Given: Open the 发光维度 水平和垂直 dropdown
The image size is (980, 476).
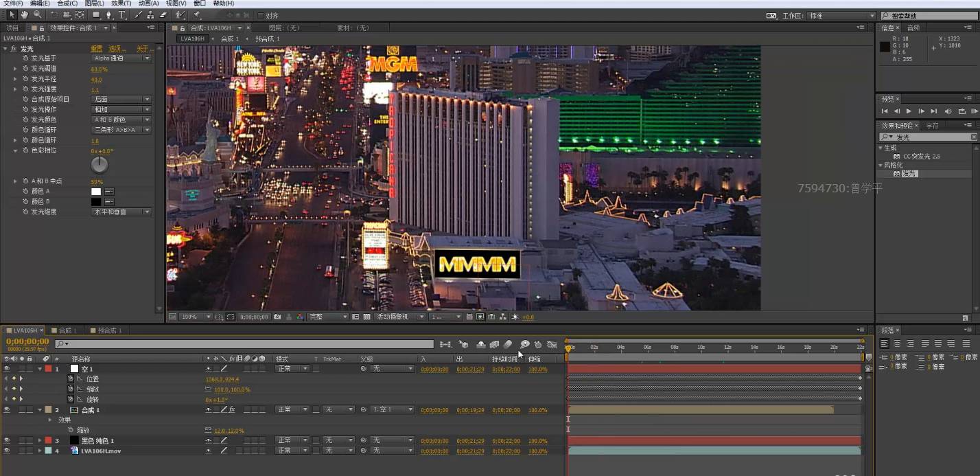Looking at the screenshot, I should point(121,212).
